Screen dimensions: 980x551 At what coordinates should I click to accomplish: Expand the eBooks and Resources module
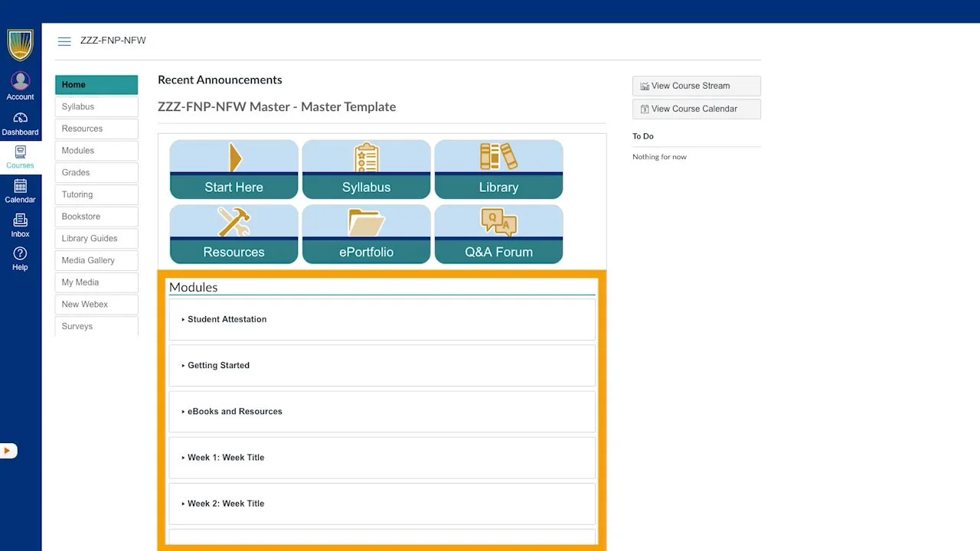click(x=382, y=411)
